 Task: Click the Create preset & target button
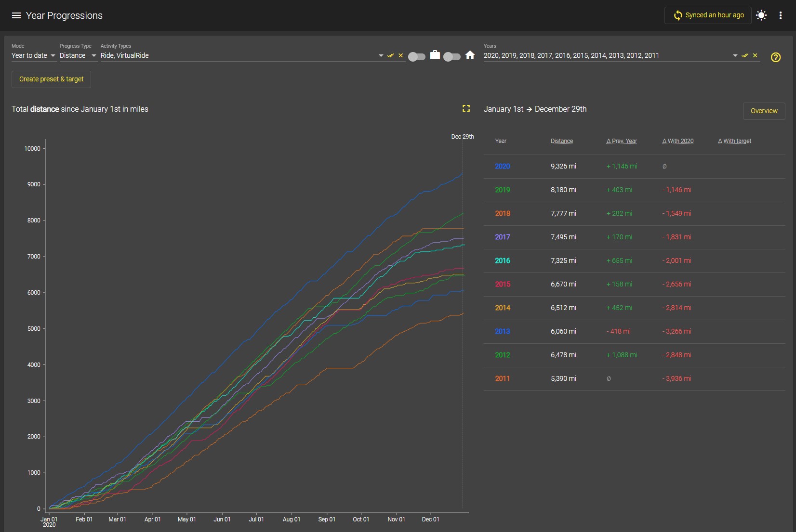[51, 79]
